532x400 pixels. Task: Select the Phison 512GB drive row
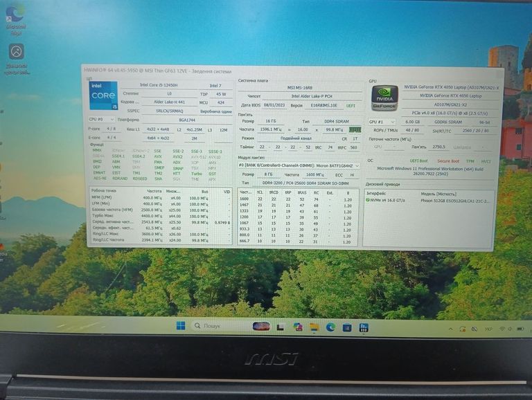click(x=429, y=201)
